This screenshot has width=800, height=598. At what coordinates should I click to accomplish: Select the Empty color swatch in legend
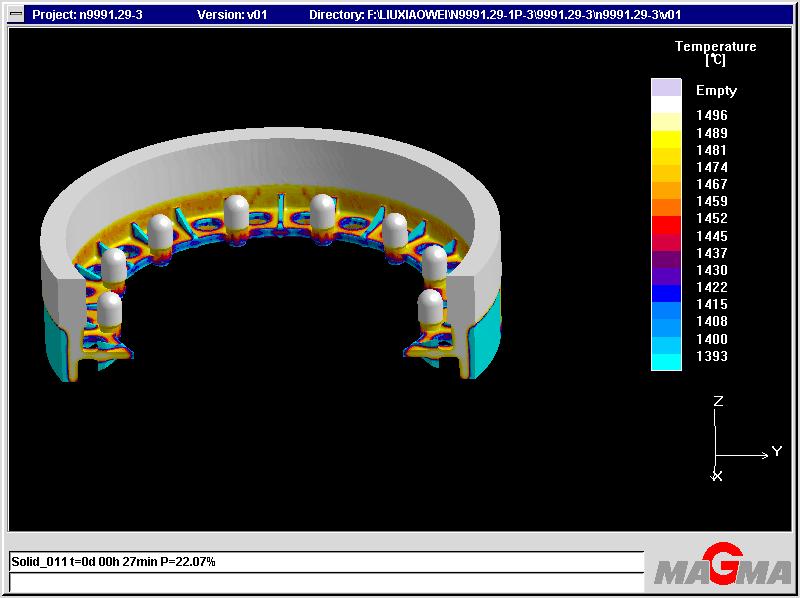[666, 87]
